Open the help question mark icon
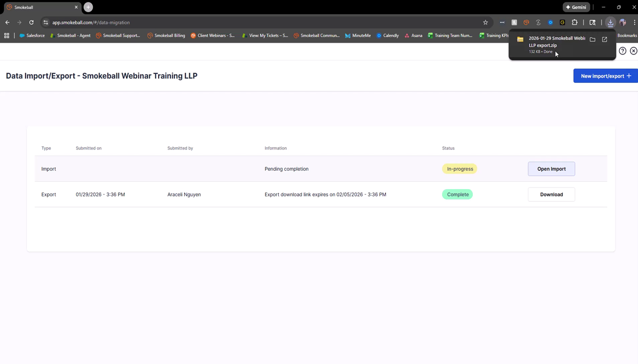638x364 pixels. tap(622, 51)
